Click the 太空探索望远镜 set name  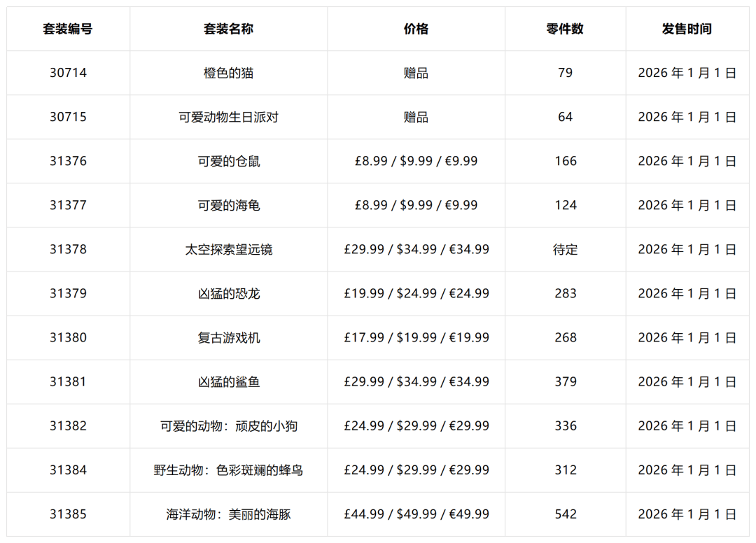click(228, 249)
